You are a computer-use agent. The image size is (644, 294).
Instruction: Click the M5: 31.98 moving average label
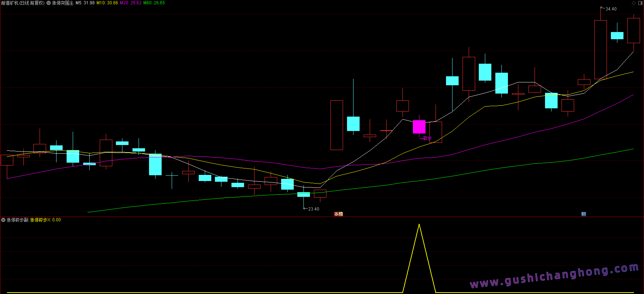pos(85,3)
